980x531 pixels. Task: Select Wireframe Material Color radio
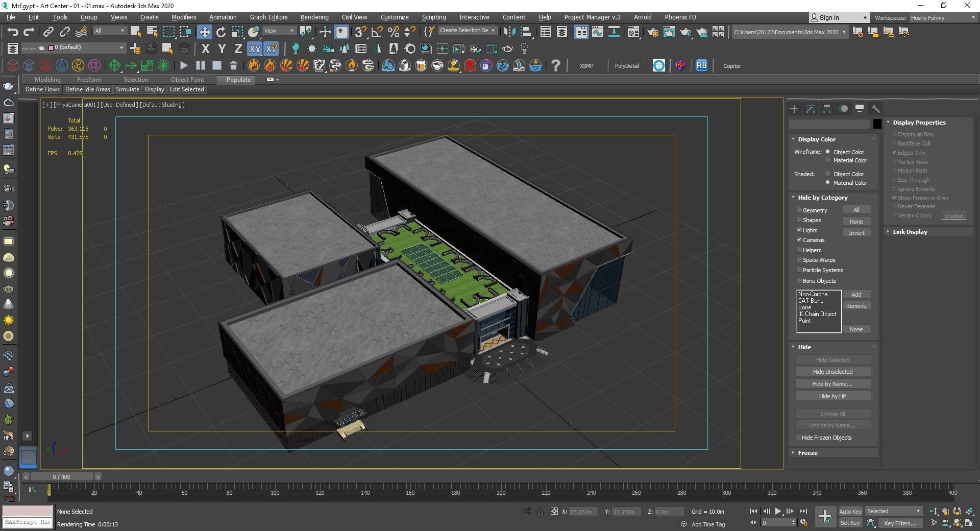[x=828, y=160]
